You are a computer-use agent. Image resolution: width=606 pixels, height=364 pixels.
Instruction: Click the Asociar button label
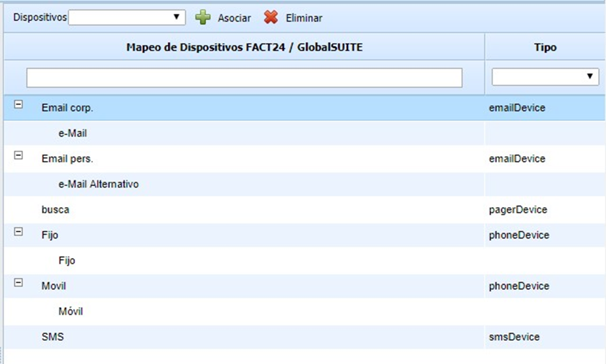point(234,18)
